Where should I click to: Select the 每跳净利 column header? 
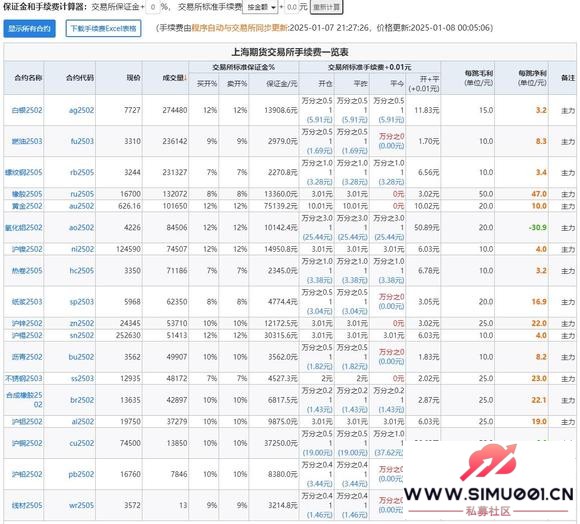532,78
